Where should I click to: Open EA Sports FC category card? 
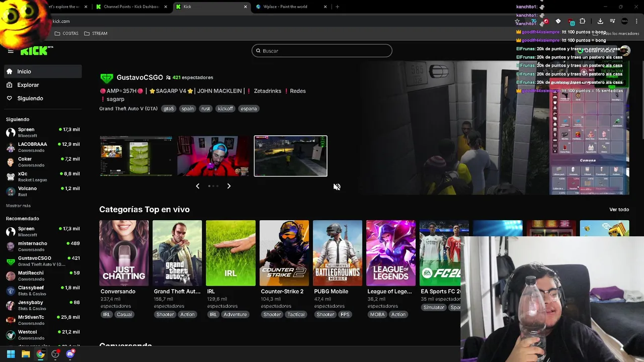[x=441, y=253]
